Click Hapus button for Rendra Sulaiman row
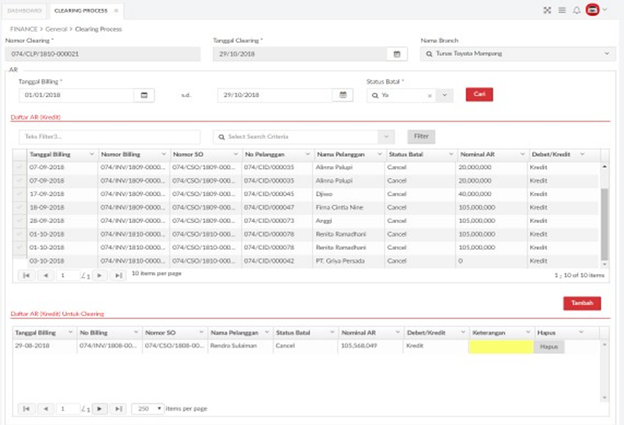The width and height of the screenshot is (624, 425). click(x=549, y=347)
